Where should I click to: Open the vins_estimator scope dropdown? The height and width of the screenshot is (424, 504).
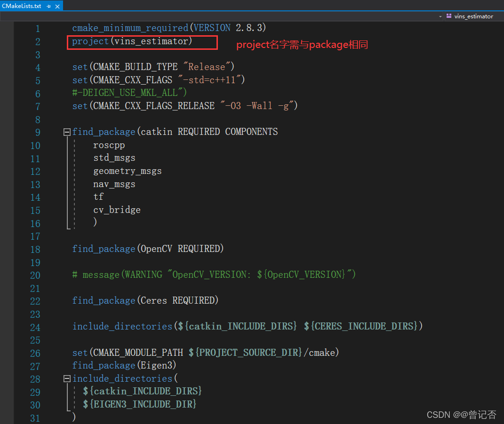(474, 16)
